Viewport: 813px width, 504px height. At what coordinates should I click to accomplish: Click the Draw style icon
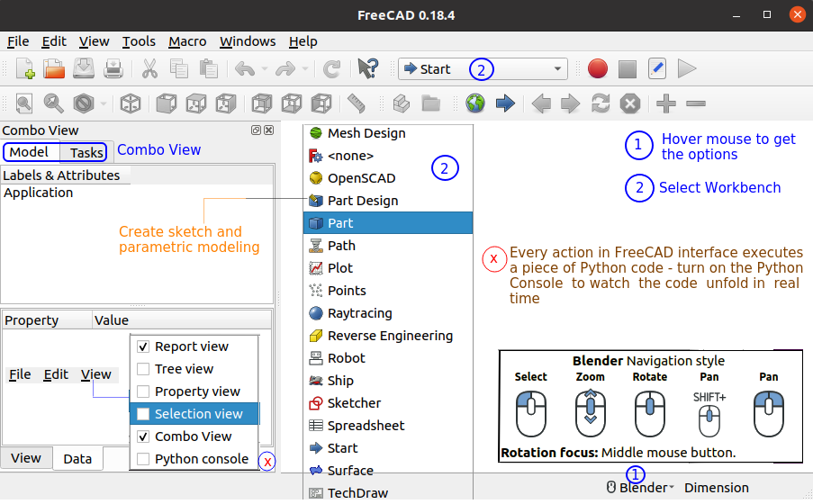[x=83, y=103]
